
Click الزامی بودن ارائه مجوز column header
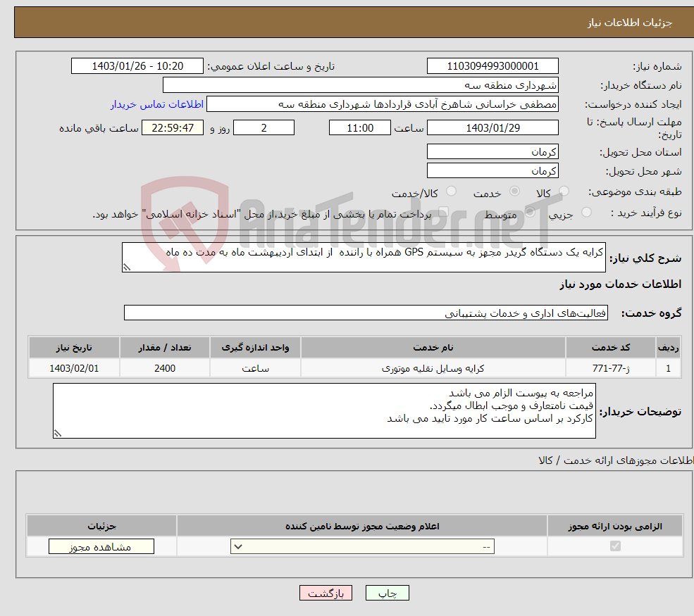[x=615, y=526]
